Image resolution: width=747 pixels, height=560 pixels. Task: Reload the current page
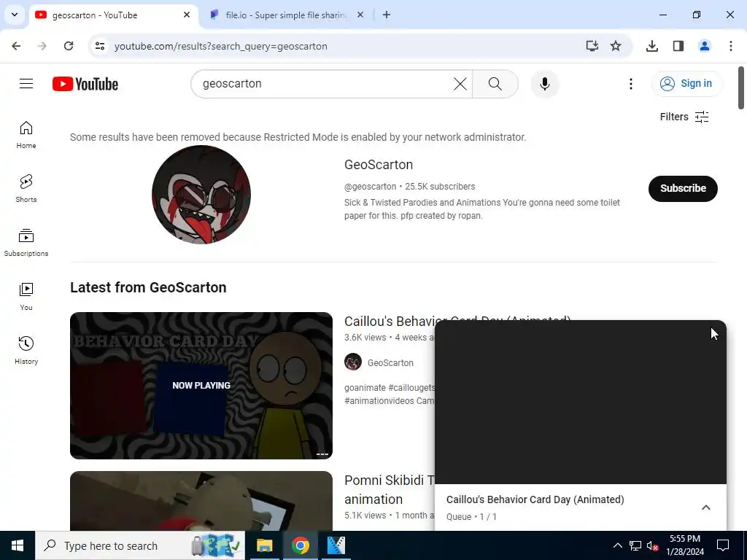click(x=69, y=46)
